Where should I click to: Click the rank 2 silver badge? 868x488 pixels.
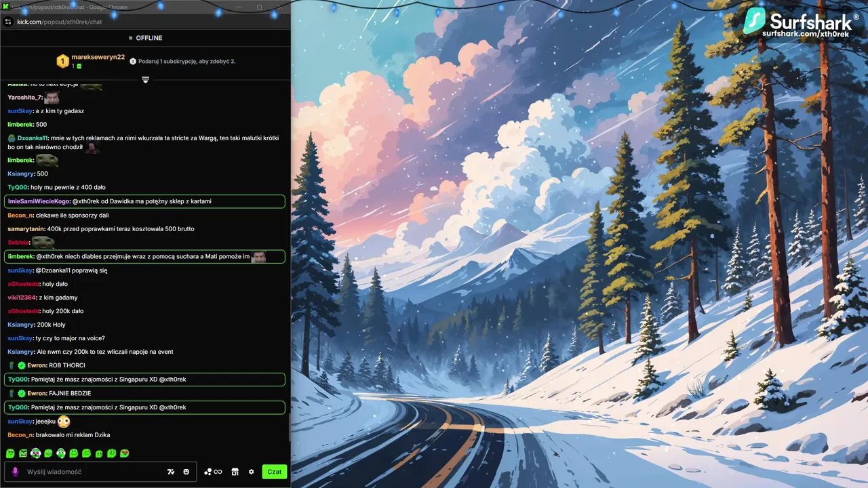coord(133,61)
